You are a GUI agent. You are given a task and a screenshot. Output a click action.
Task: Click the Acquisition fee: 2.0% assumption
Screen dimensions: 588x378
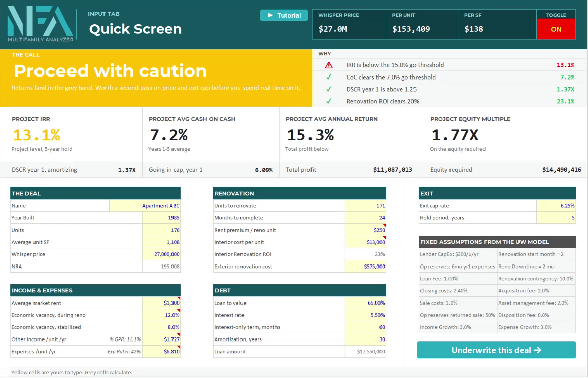point(524,291)
